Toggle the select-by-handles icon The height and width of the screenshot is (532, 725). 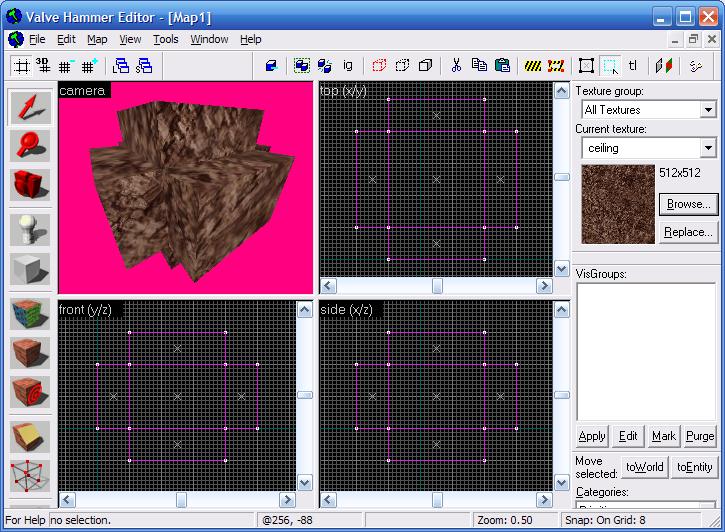pyautogui.click(x=586, y=66)
